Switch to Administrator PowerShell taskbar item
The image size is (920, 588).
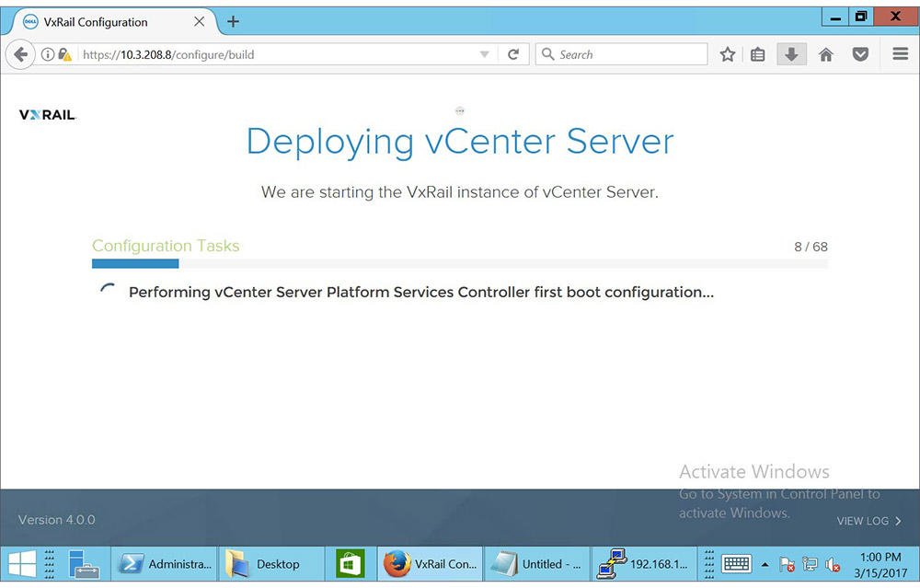click(165, 564)
